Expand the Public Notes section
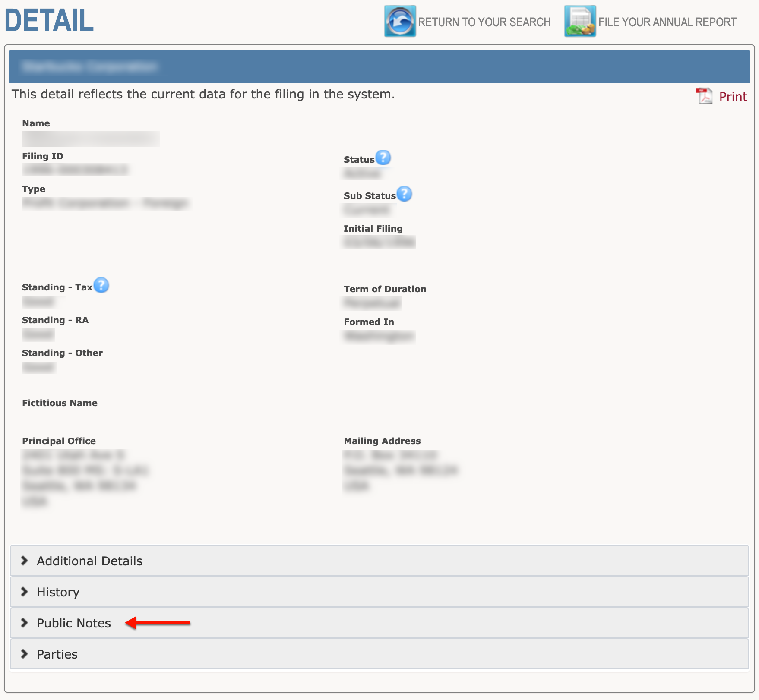Image resolution: width=759 pixels, height=700 pixels. coord(379,623)
